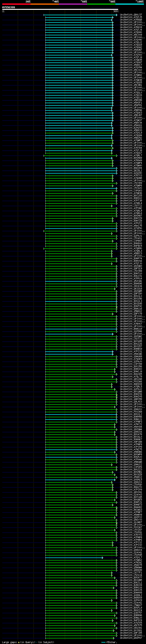Image resolution: width=146 pixels, height=644 pixels.
Task: Select the UniRef100_A7QYL7 label
Action: [131, 558]
